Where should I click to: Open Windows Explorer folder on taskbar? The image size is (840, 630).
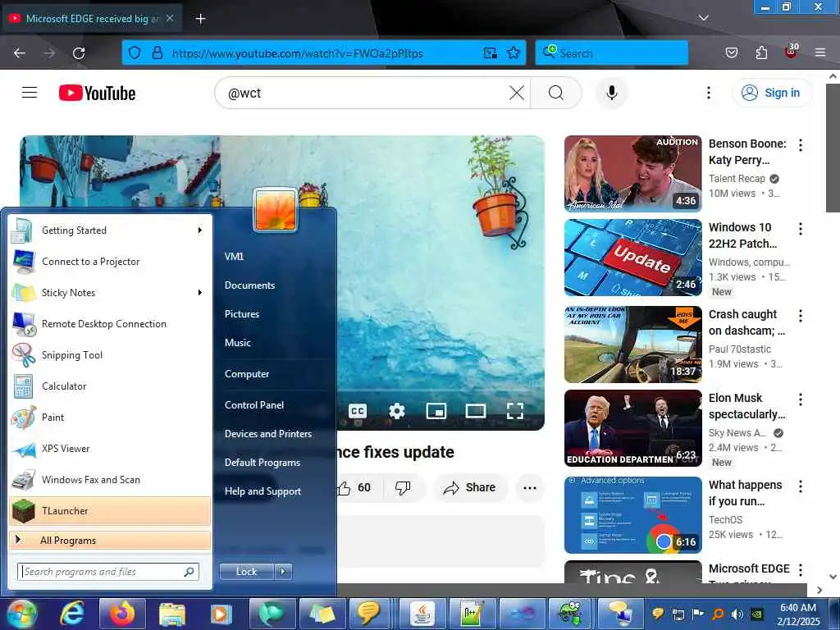click(172, 614)
